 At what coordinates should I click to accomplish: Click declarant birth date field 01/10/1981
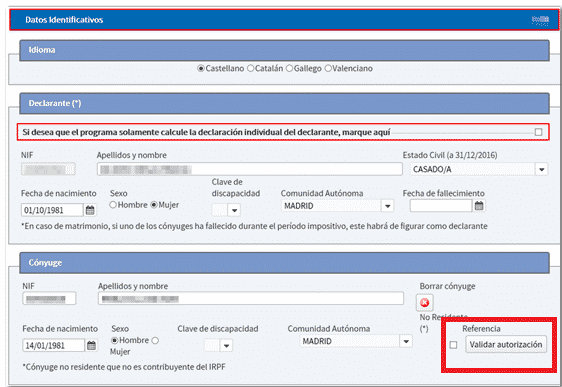click(x=52, y=210)
